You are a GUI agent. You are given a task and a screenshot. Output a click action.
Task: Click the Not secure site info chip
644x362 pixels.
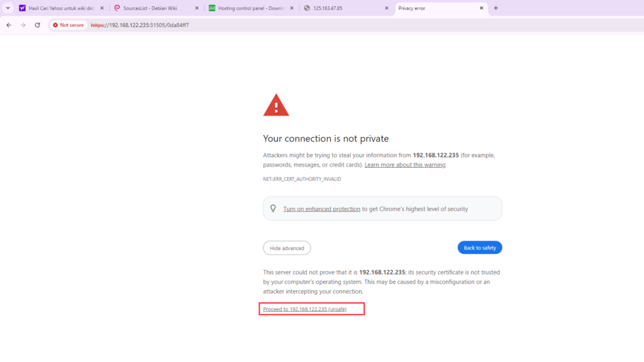[69, 25]
